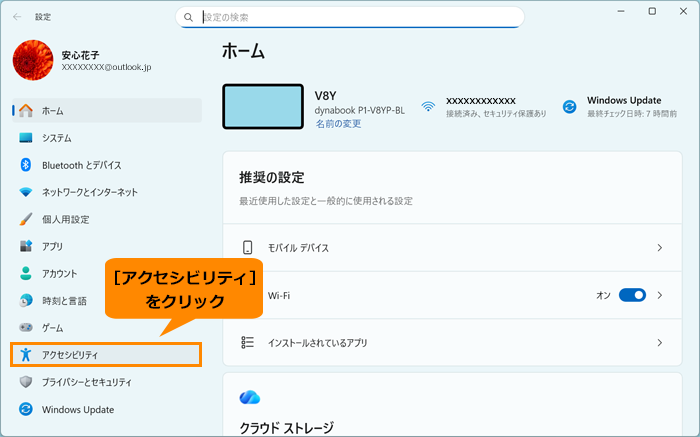
Task: Open the Wi-Fi row chevron
Action: click(659, 295)
